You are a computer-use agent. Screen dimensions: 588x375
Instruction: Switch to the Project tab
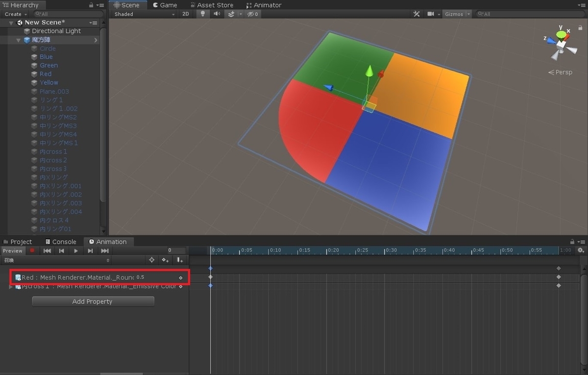[18, 242]
